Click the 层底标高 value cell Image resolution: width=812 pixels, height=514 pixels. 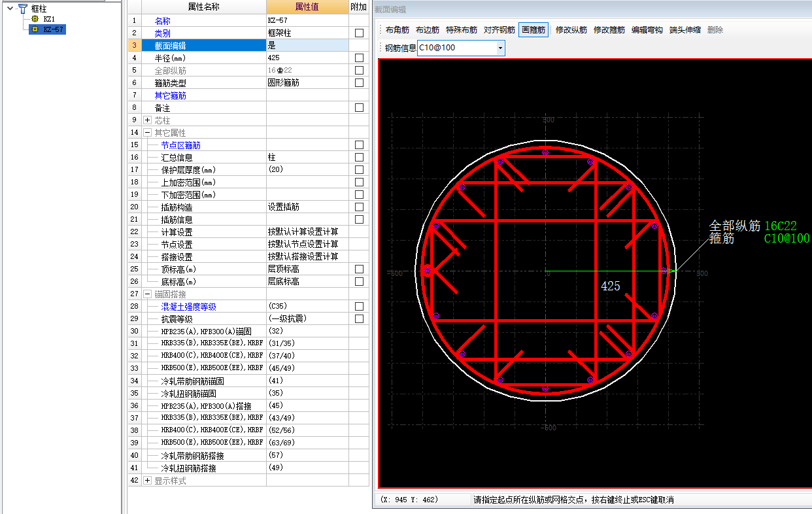(307, 281)
